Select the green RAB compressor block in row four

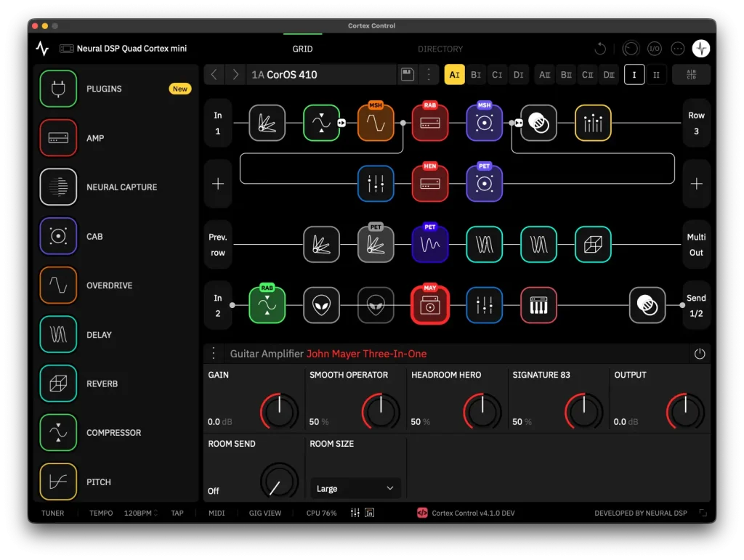267,305
